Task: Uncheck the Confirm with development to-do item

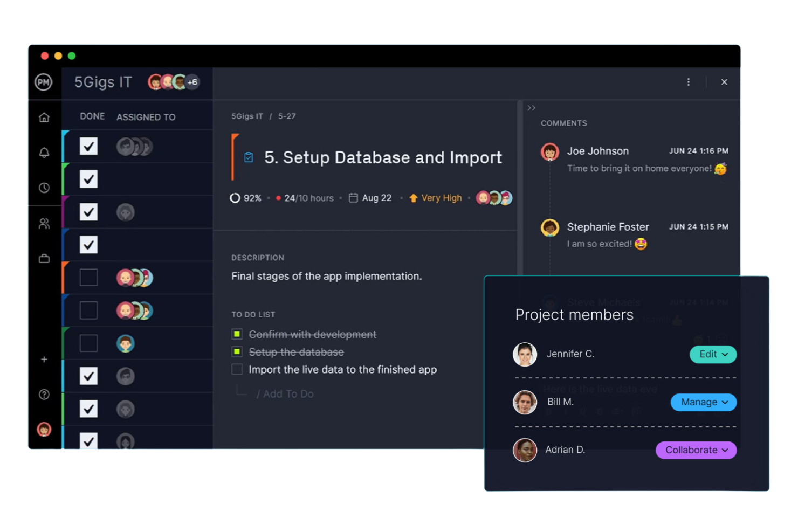Action: 237,334
